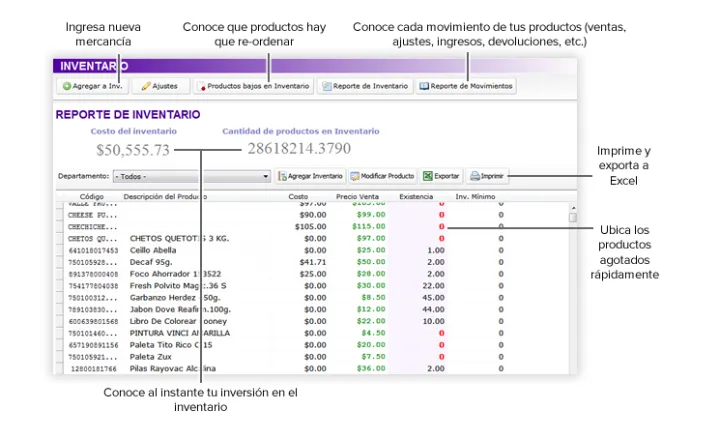The image size is (720, 439).
Task: Sort by the Precio Venta column header
Action: [x=358, y=197]
